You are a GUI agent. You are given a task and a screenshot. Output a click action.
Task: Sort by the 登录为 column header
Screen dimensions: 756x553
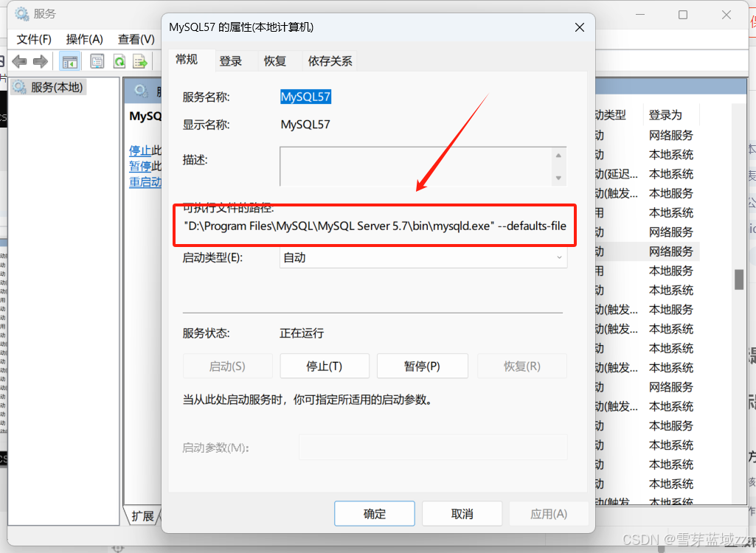click(665, 115)
